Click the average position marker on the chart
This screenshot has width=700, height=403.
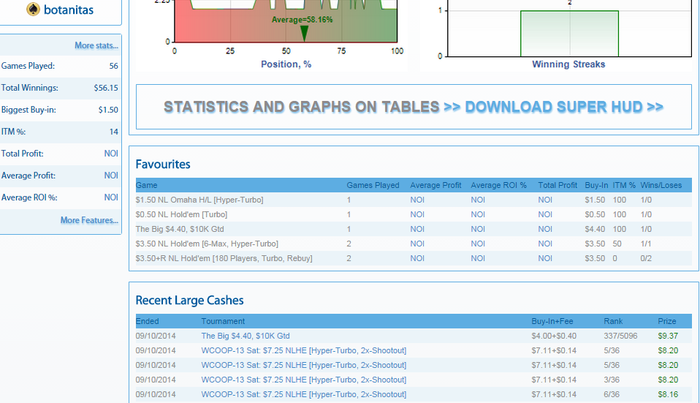pyautogui.click(x=304, y=33)
